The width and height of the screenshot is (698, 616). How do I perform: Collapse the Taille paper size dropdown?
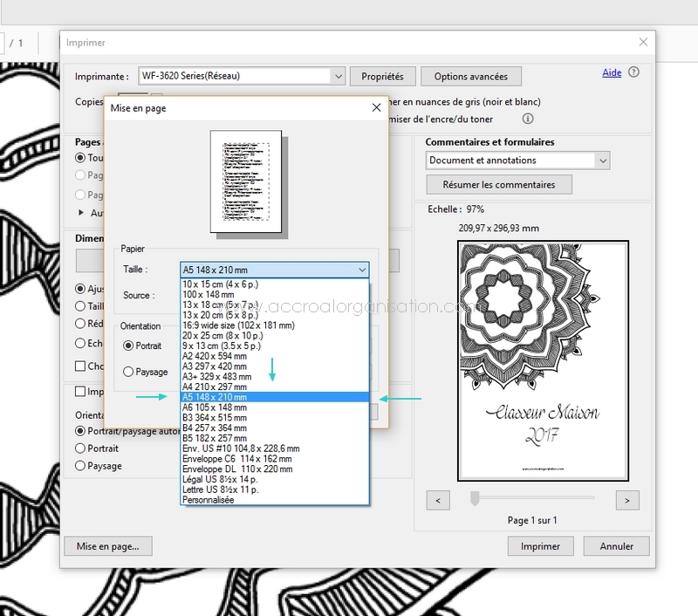pos(362,270)
